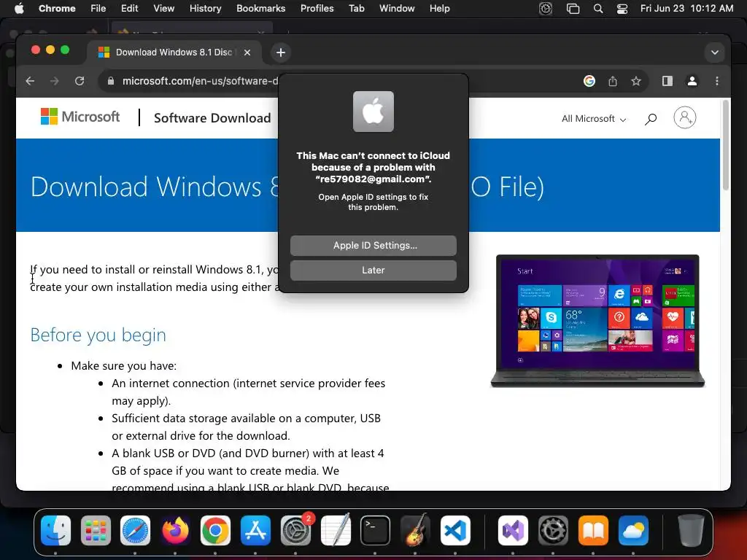Open App Store from the Dock
Viewport: 747px width, 560px height.
tap(255, 530)
